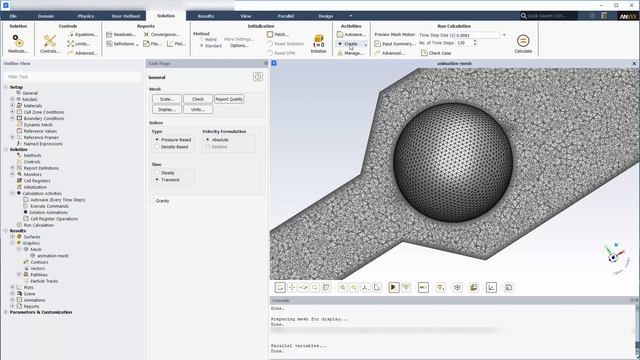Switch to the View ribbon tab

(246, 16)
